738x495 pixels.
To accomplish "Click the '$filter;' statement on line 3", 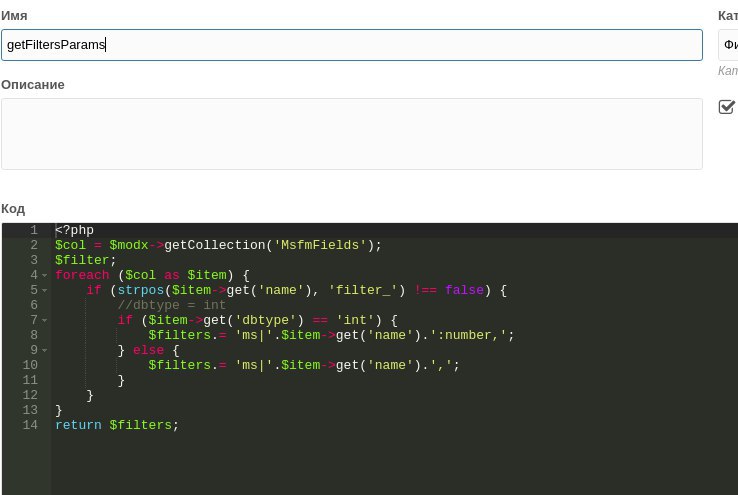I will 86,260.
